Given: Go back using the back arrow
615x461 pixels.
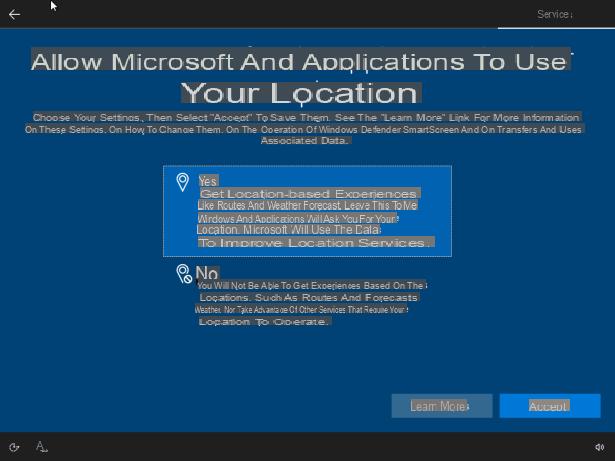Looking at the screenshot, I should (x=15, y=15).
